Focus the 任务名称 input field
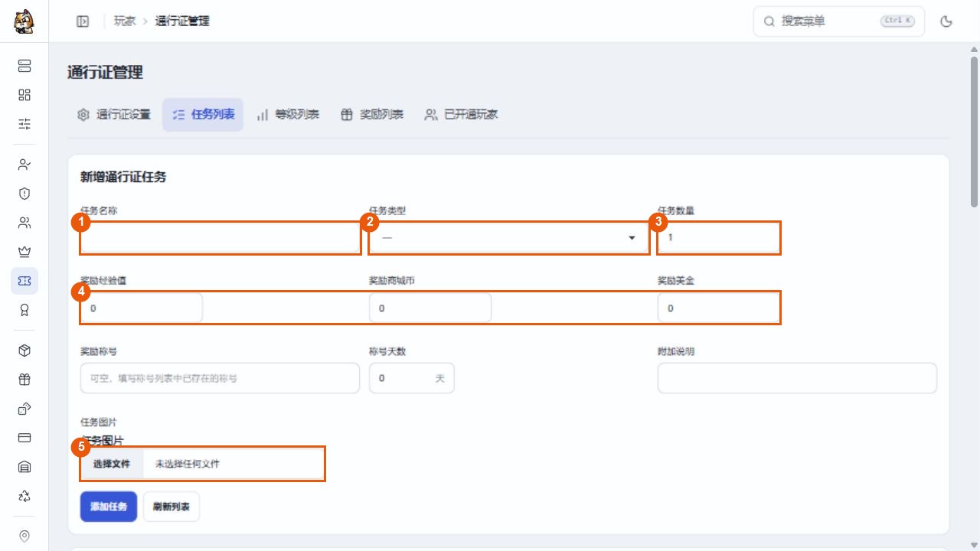This screenshot has height=551, width=980. pyautogui.click(x=220, y=238)
